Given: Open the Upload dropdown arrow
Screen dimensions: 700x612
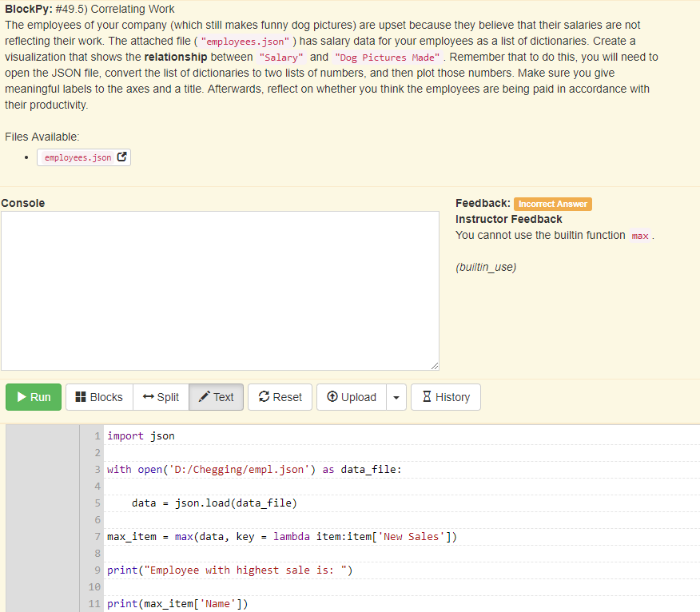Looking at the screenshot, I should point(396,397).
